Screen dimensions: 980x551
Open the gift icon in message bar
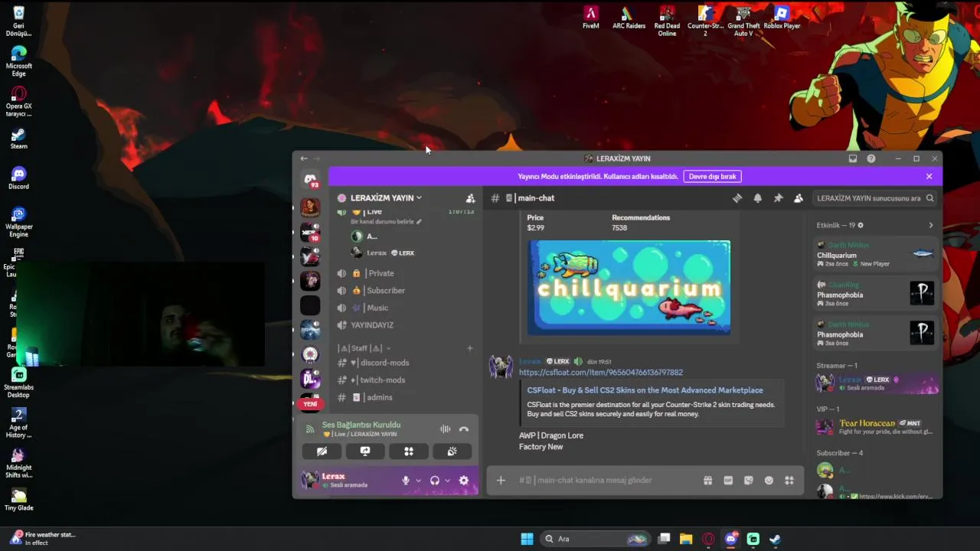(x=707, y=481)
